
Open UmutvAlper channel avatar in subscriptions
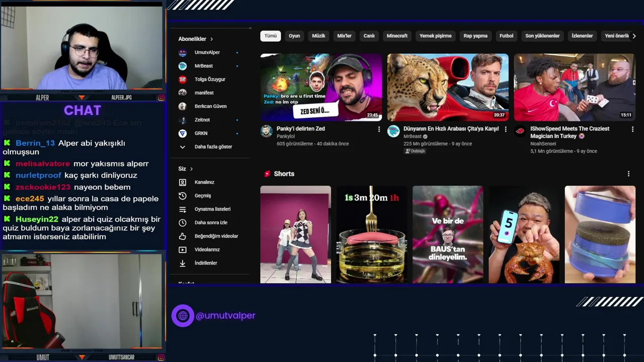coord(183,52)
